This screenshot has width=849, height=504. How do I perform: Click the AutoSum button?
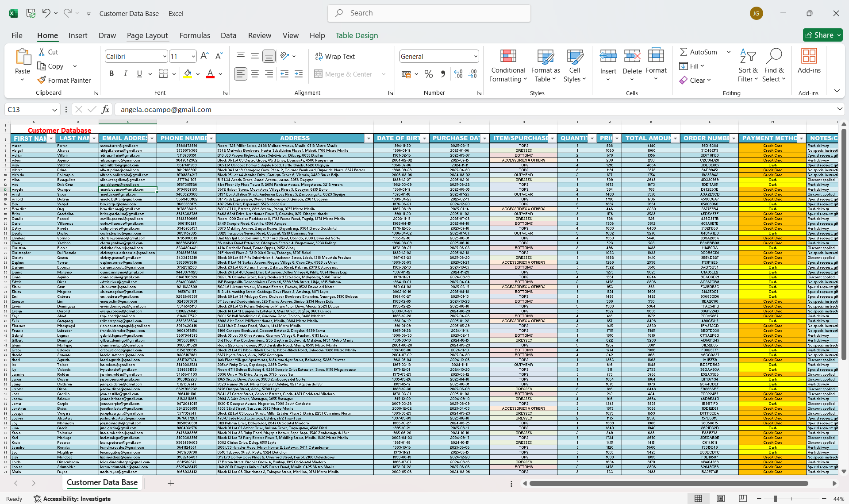click(x=699, y=52)
